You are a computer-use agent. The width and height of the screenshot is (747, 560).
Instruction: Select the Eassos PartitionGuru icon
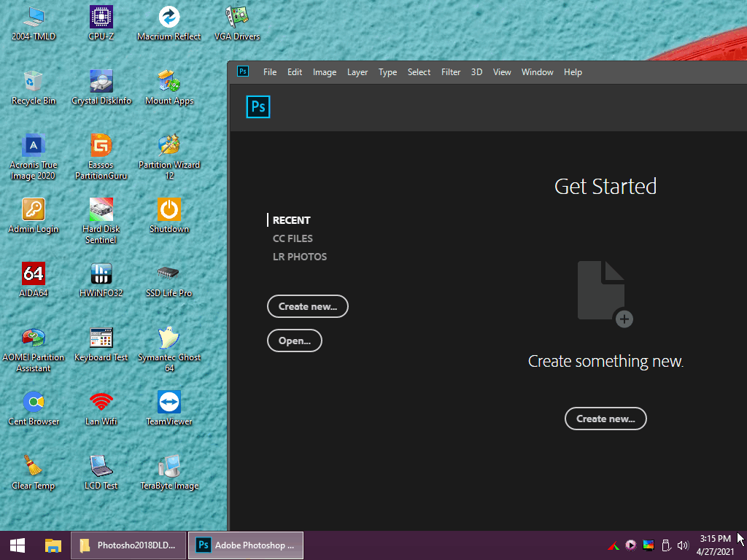[101, 157]
